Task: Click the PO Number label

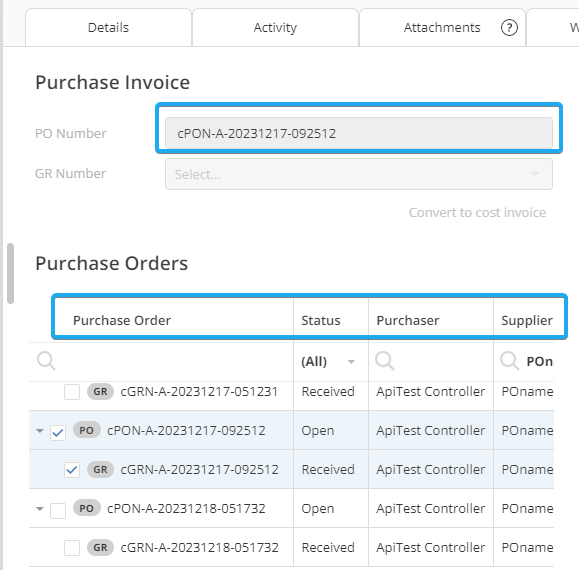Action: click(x=71, y=134)
